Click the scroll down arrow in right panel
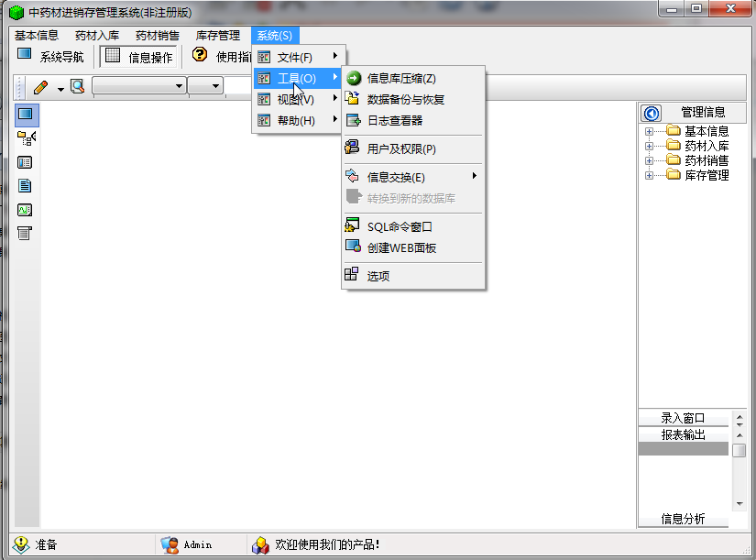 pos(740,504)
